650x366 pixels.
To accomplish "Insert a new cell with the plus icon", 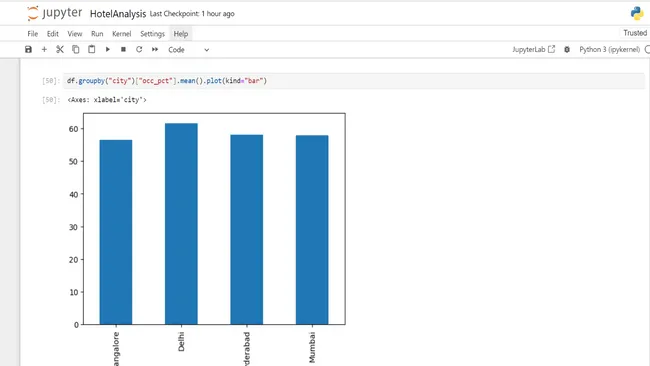I will (44, 49).
